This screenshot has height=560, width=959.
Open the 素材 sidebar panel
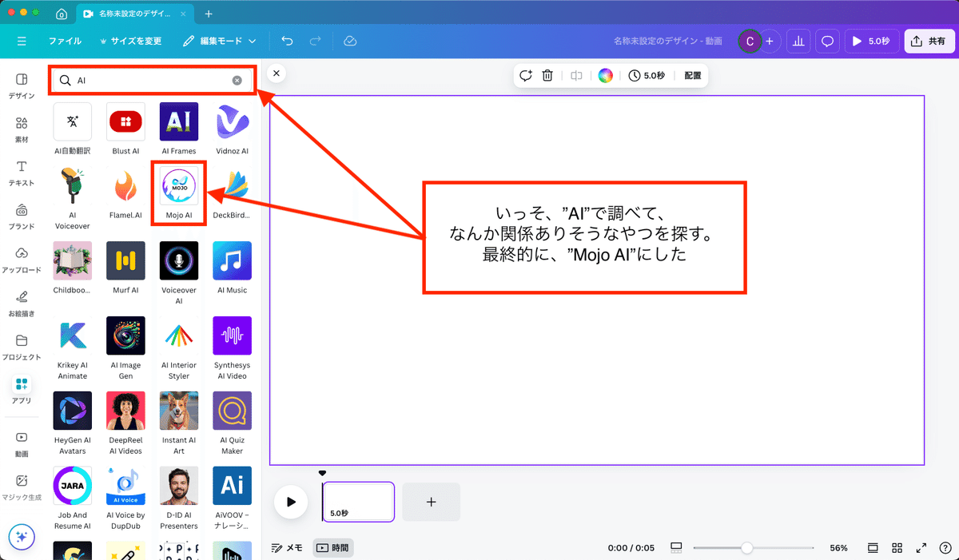22,129
